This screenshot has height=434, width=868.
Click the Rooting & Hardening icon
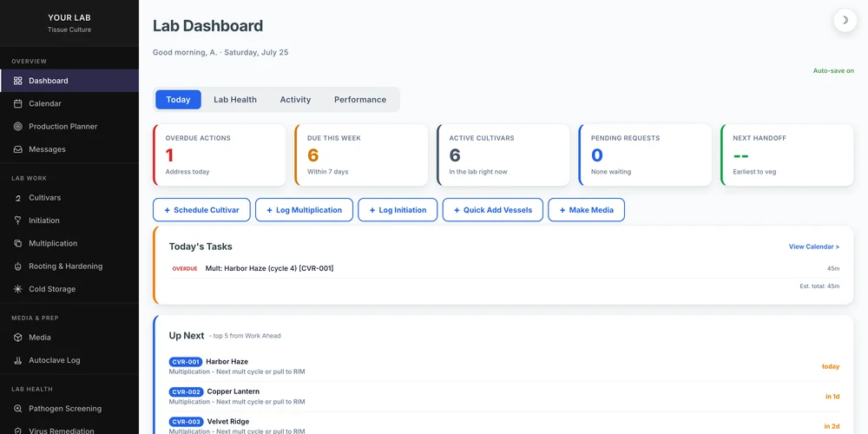17,266
